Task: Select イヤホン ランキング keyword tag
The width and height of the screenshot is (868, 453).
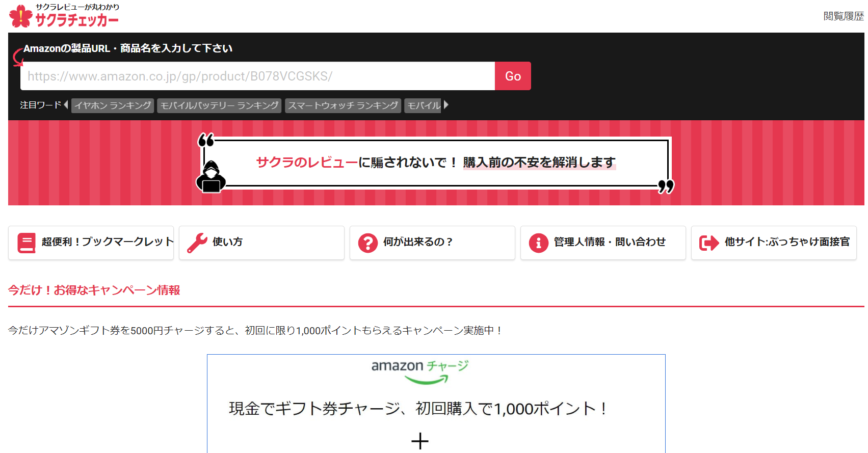Action: click(113, 105)
